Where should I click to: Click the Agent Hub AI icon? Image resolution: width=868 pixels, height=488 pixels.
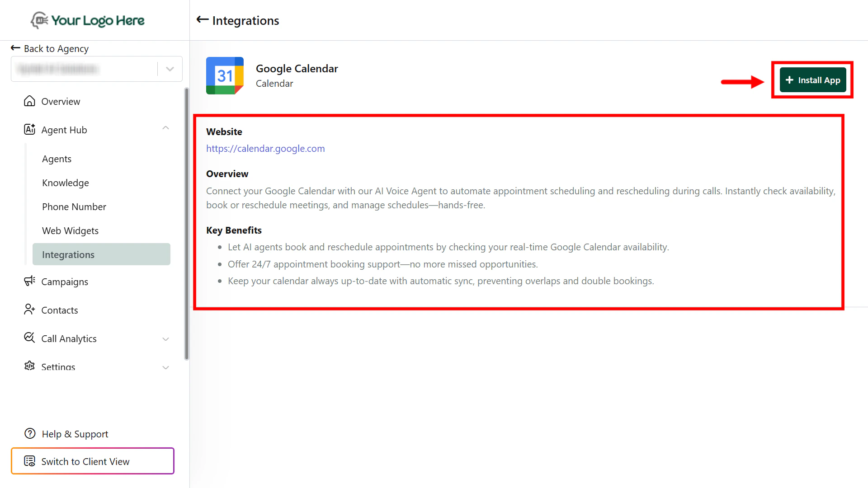click(29, 130)
